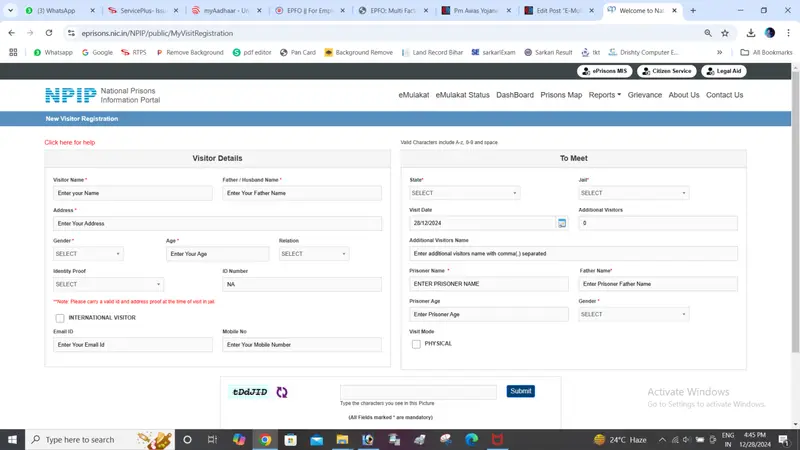Click the Visitor Name field
Image resolution: width=800 pixels, height=450 pixels.
[x=133, y=193]
